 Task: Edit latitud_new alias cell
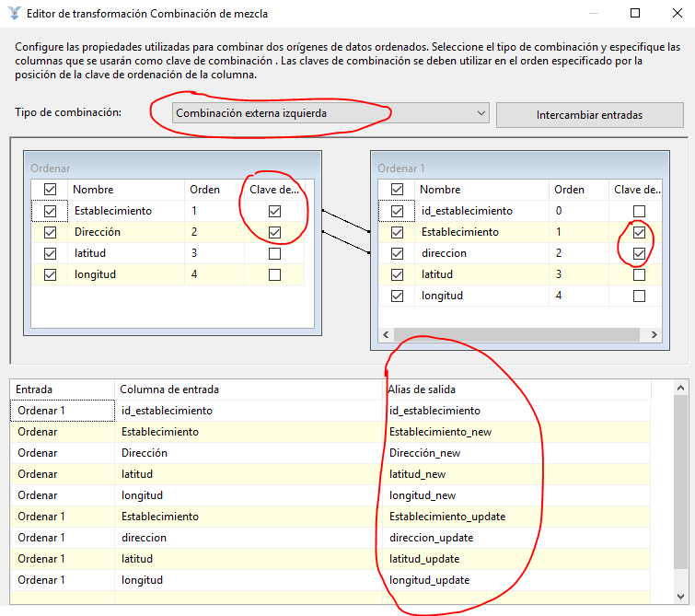(x=516, y=474)
